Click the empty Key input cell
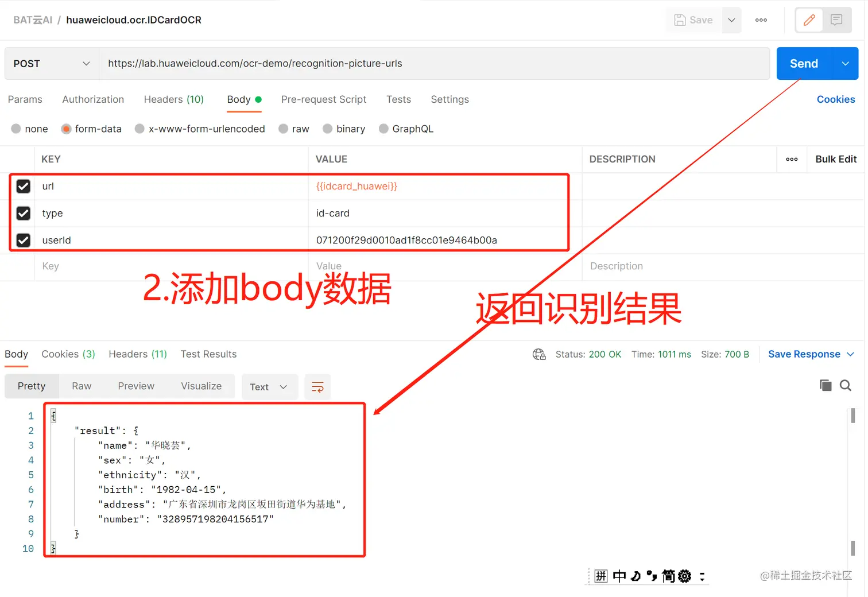 171,266
